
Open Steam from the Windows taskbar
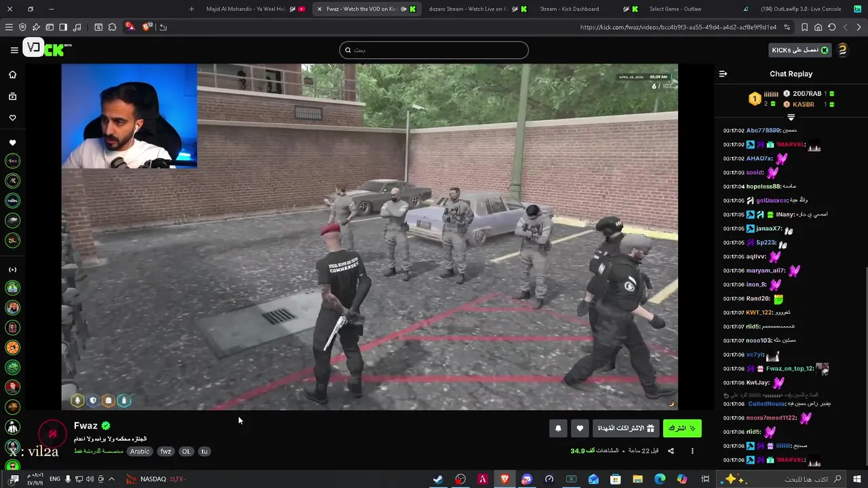pos(438,479)
